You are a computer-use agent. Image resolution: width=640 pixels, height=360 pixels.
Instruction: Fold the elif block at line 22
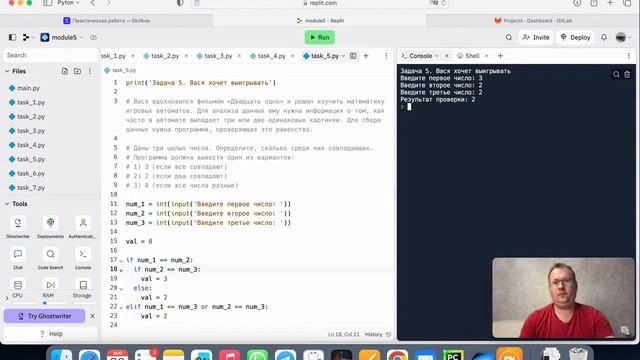[x=121, y=307]
